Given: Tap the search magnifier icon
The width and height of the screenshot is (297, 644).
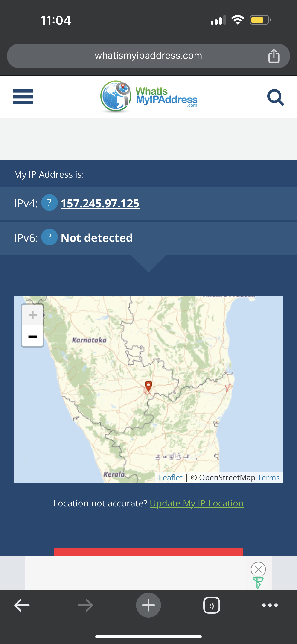Looking at the screenshot, I should tap(275, 97).
